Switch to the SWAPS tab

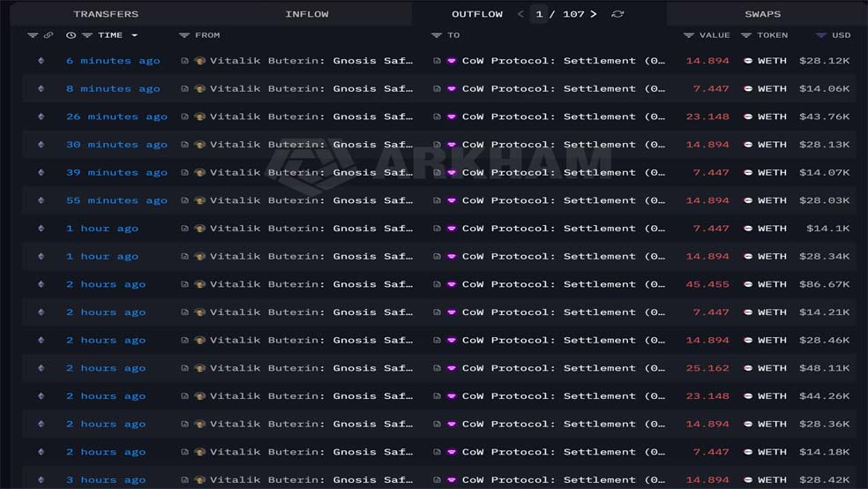pos(762,14)
